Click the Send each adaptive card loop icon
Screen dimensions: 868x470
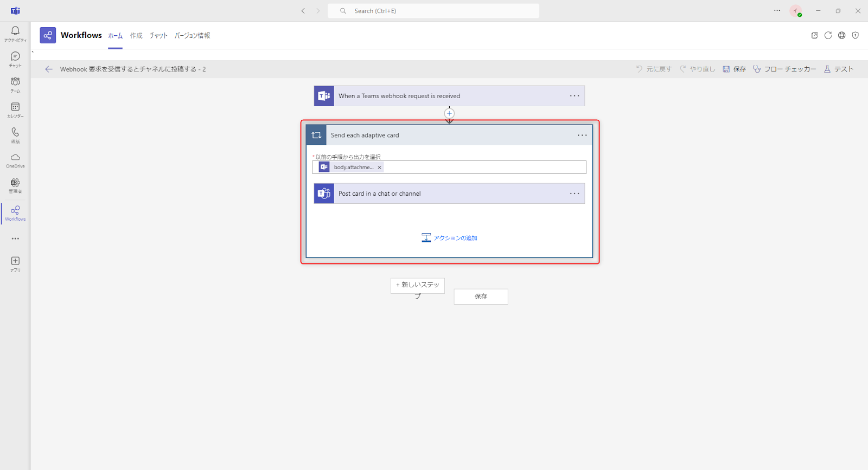pyautogui.click(x=316, y=135)
